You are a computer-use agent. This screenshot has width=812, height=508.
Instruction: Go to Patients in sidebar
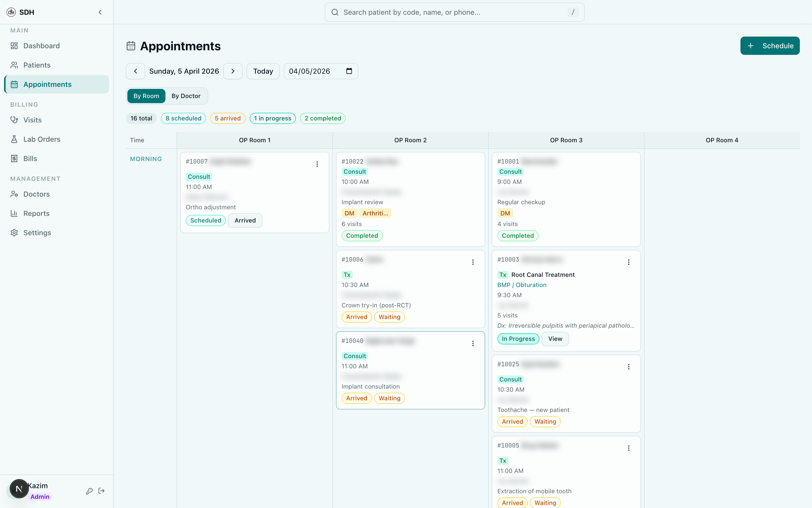tap(56, 65)
